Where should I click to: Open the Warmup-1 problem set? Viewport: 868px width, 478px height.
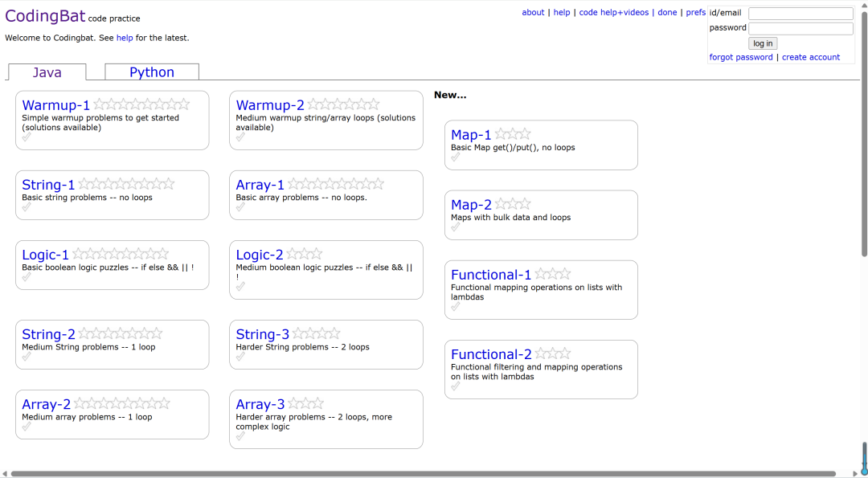click(56, 105)
